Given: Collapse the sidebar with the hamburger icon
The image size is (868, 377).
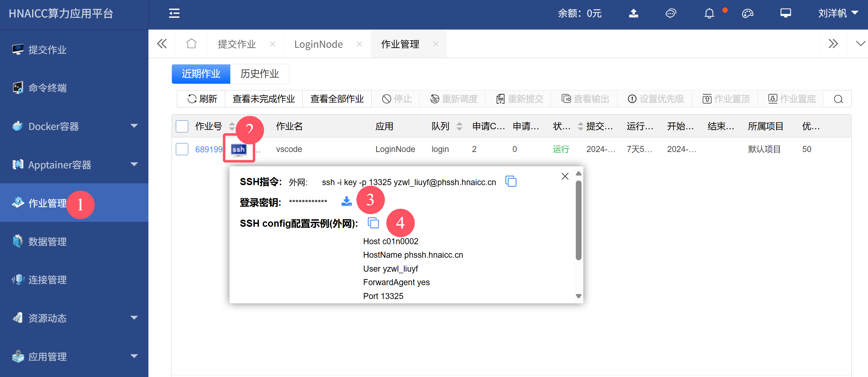Looking at the screenshot, I should coord(174,14).
